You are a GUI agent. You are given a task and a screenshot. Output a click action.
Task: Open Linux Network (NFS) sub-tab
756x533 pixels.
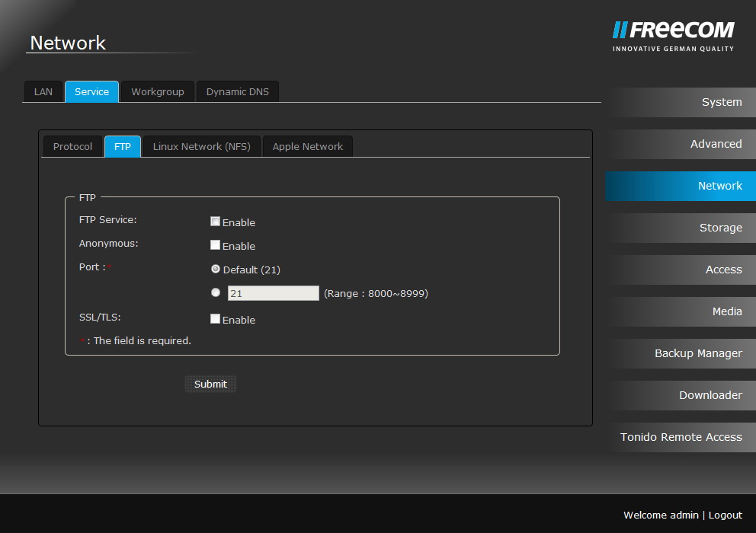point(201,146)
